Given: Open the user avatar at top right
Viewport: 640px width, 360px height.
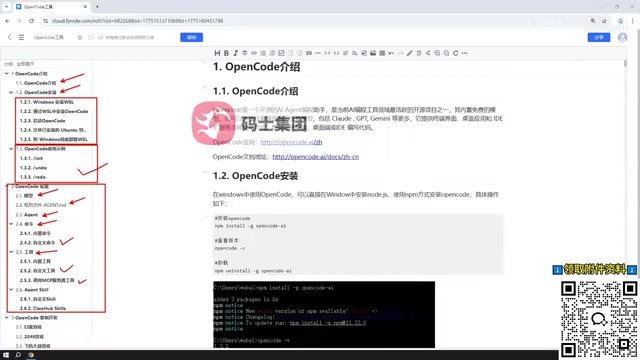Looking at the screenshot, I should (x=622, y=37).
